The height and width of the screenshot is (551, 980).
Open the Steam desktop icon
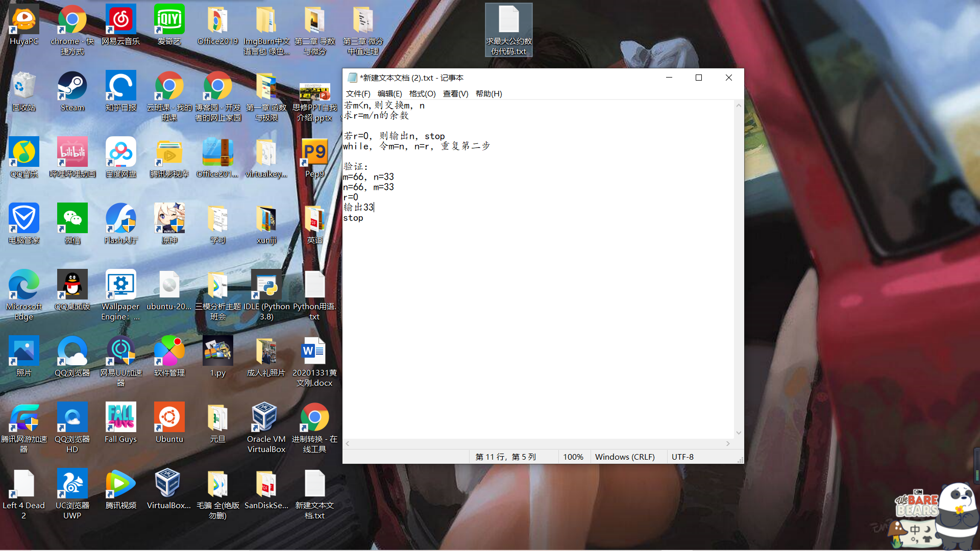[72, 87]
